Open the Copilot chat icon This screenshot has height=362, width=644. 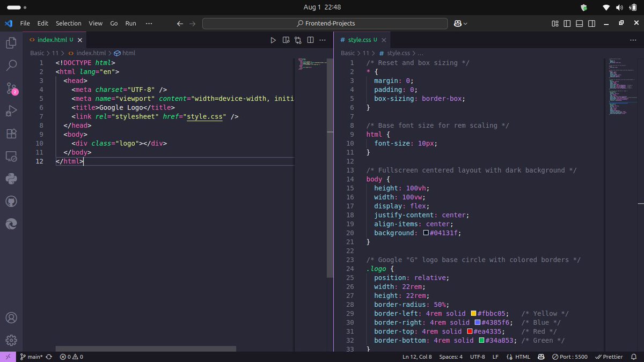coord(458,24)
